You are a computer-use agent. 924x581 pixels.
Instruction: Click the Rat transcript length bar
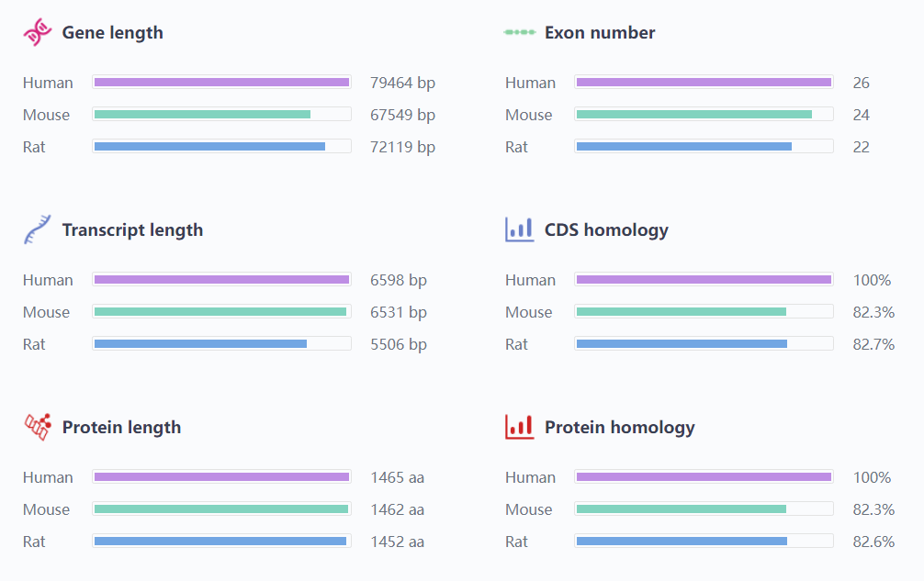click(x=200, y=344)
